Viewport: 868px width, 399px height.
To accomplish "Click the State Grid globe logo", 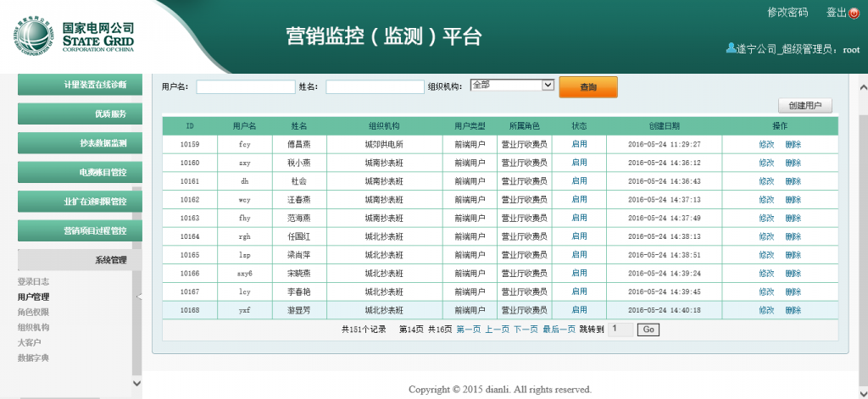I will coord(36,37).
